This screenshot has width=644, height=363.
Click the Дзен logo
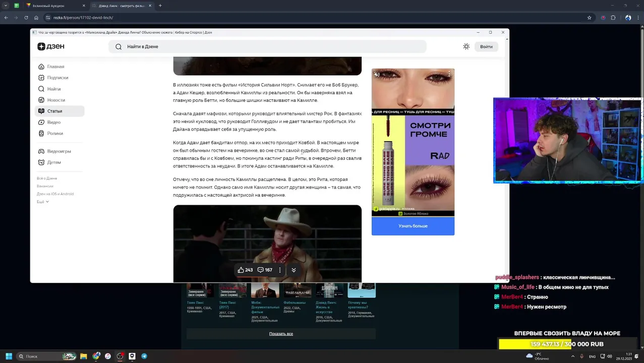[x=51, y=46]
